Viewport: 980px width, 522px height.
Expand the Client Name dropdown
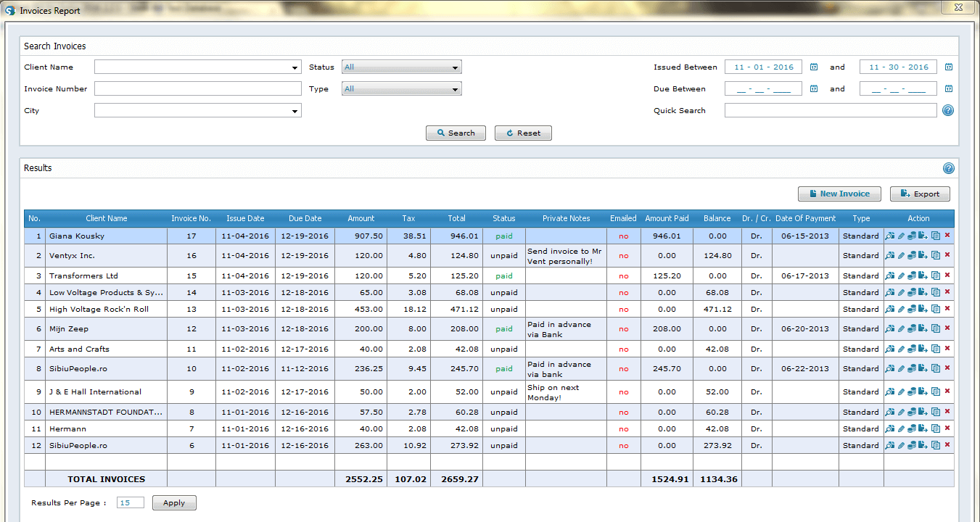(295, 67)
